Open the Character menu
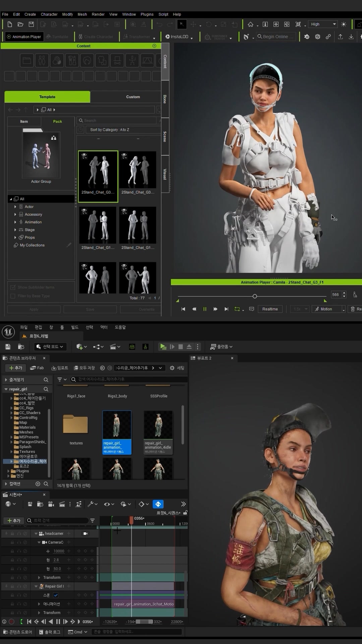The height and width of the screenshot is (644, 362). click(x=49, y=14)
